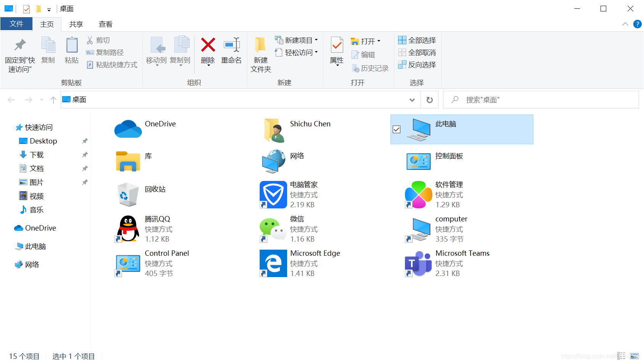Collapse the ribbon with the chevron

[x=625, y=24]
